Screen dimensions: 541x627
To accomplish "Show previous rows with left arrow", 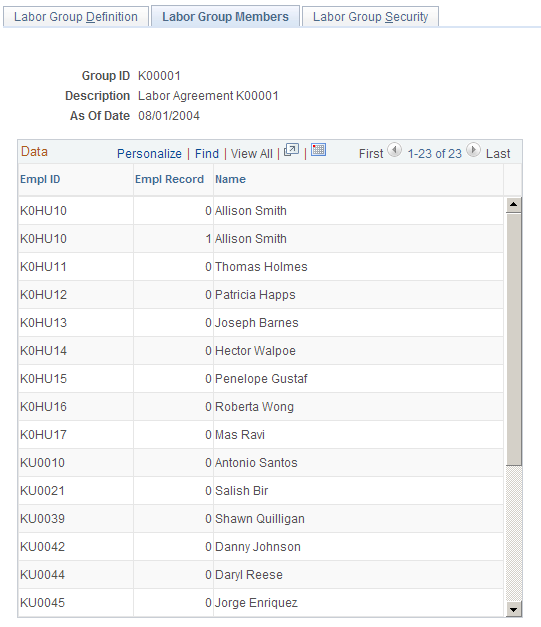I will (395, 150).
